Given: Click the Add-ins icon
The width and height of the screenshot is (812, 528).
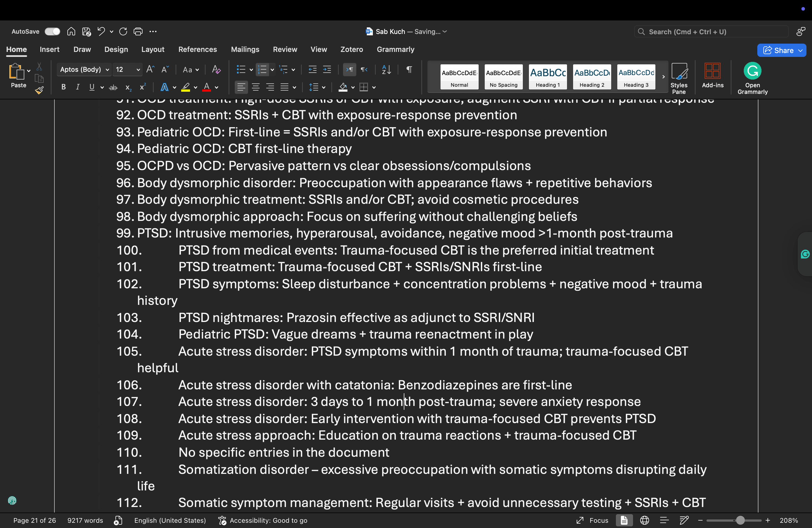Looking at the screenshot, I should [x=712, y=76].
